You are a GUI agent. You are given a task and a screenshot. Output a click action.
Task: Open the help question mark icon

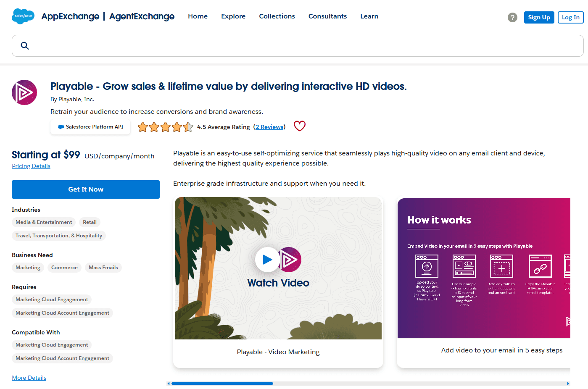point(512,17)
